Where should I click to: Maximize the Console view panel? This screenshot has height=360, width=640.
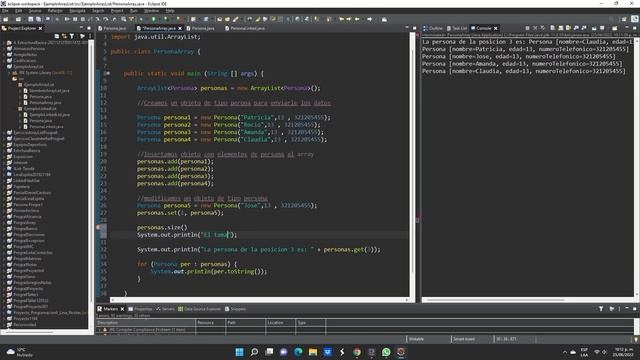click(635, 28)
